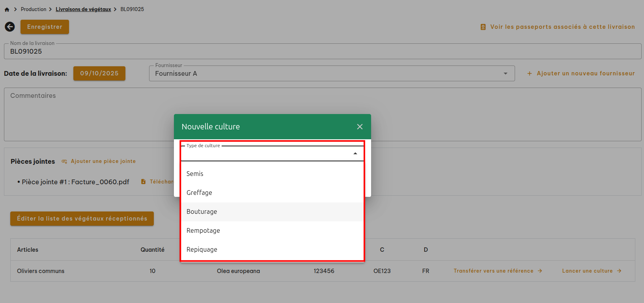Click the Nom de la livraison field
Viewport: 644px width, 303px height.
[322, 51]
